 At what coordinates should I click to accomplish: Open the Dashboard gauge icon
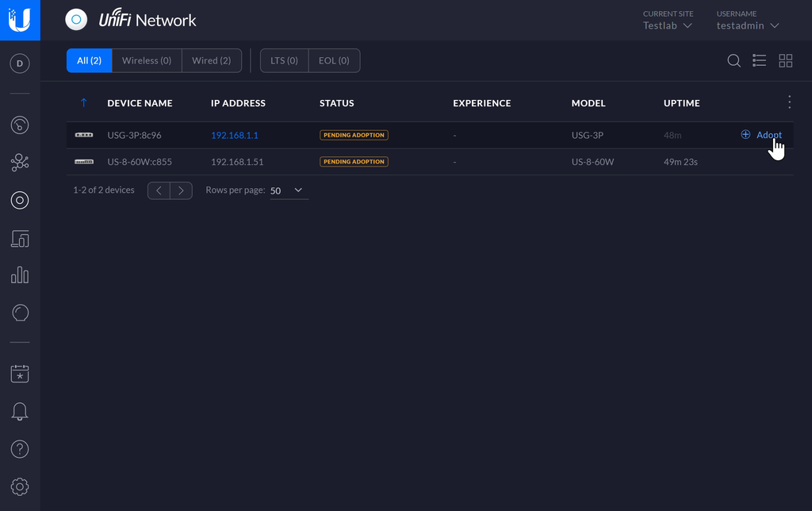click(20, 125)
